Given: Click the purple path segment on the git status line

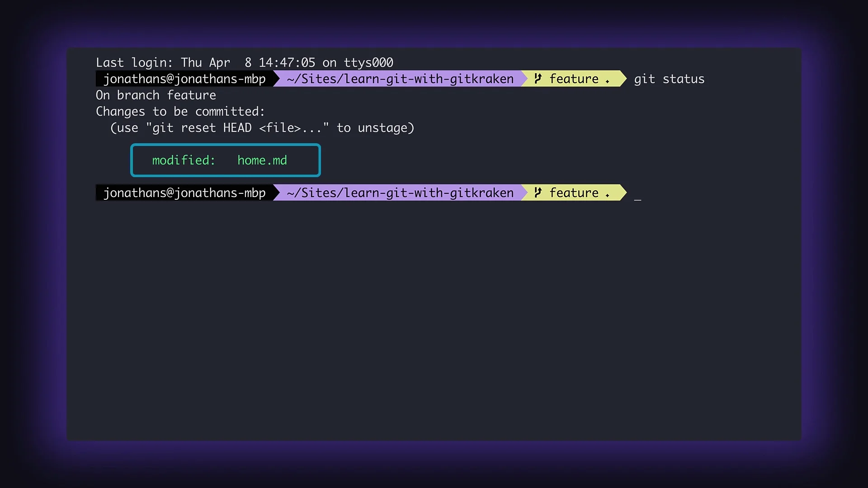Looking at the screenshot, I should (x=400, y=79).
